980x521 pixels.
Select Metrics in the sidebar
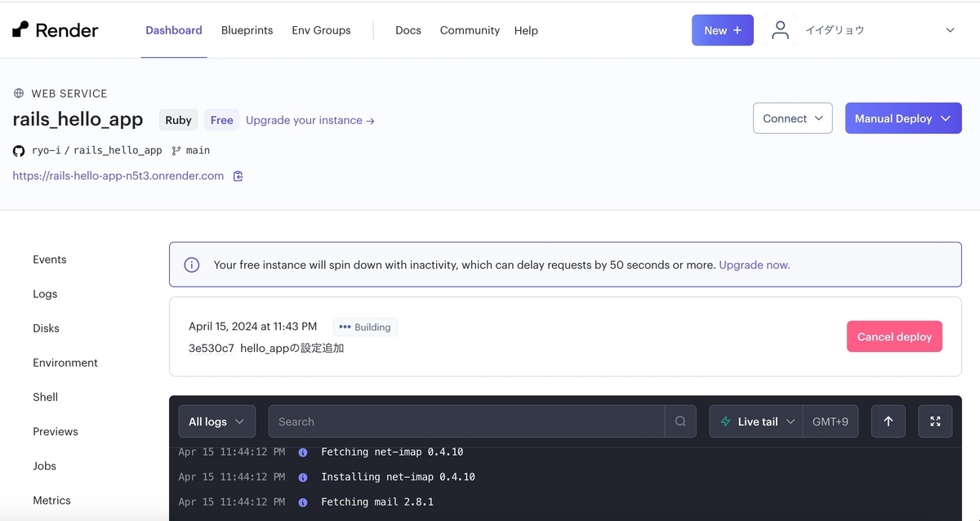click(51, 500)
